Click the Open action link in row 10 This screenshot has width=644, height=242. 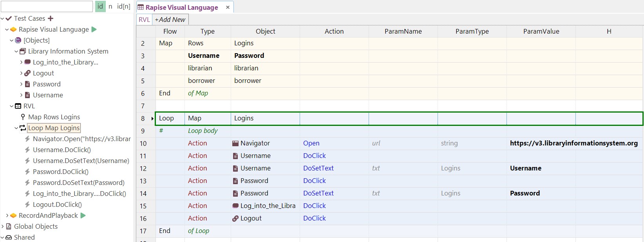[x=311, y=143]
